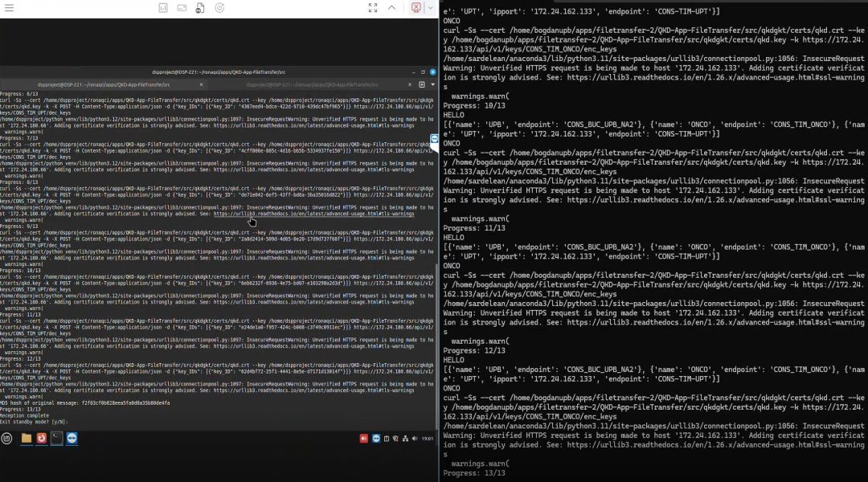Click the TeamViewer side panel handle
Viewport: 868px width, 482px height.
[x=434, y=139]
